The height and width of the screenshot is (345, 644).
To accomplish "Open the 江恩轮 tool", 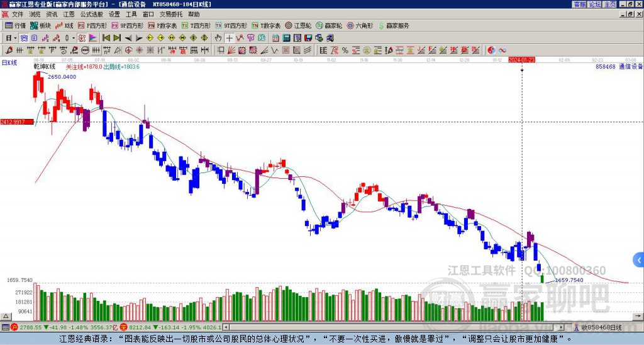I will pyautogui.click(x=298, y=25).
